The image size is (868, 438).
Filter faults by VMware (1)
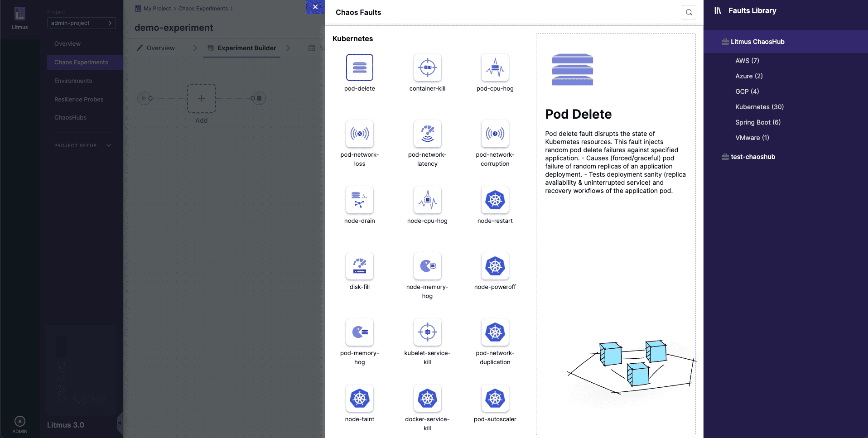point(752,138)
